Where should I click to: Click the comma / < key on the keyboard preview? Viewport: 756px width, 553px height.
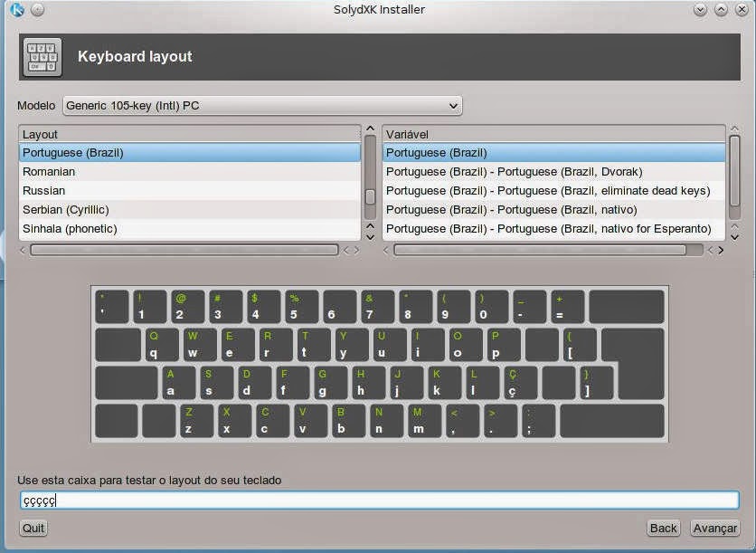click(462, 421)
